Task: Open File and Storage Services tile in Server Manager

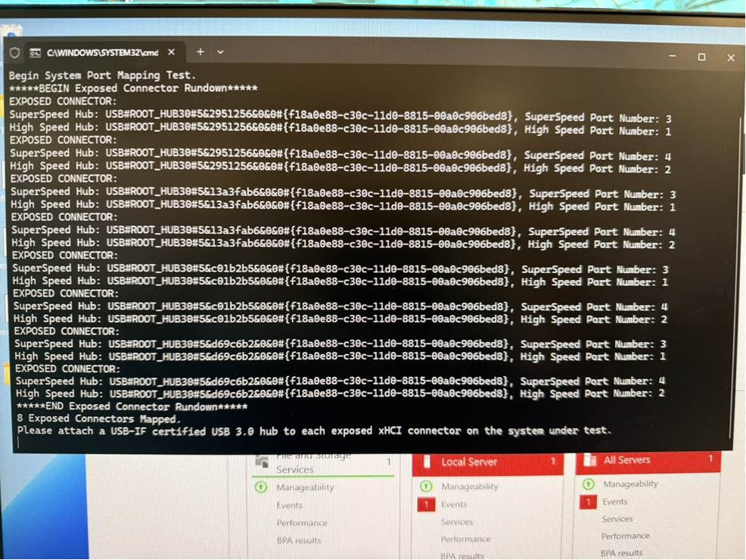Action: pyautogui.click(x=324, y=464)
